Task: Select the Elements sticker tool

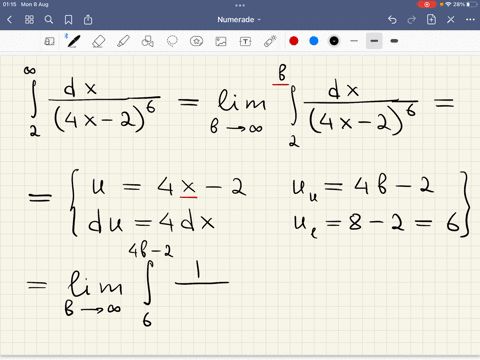Action: point(196,41)
